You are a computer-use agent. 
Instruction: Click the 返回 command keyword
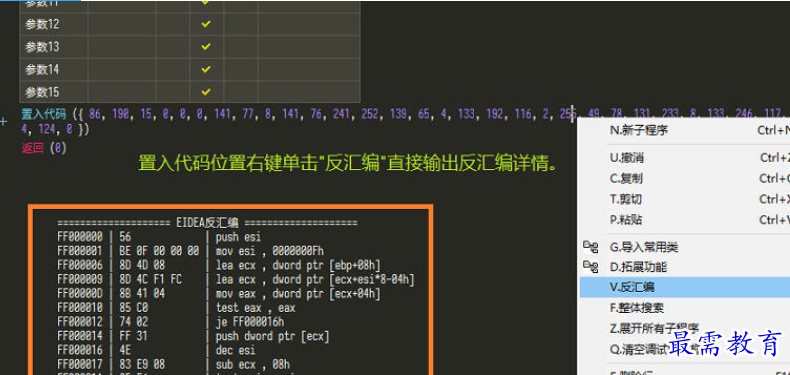click(33, 148)
